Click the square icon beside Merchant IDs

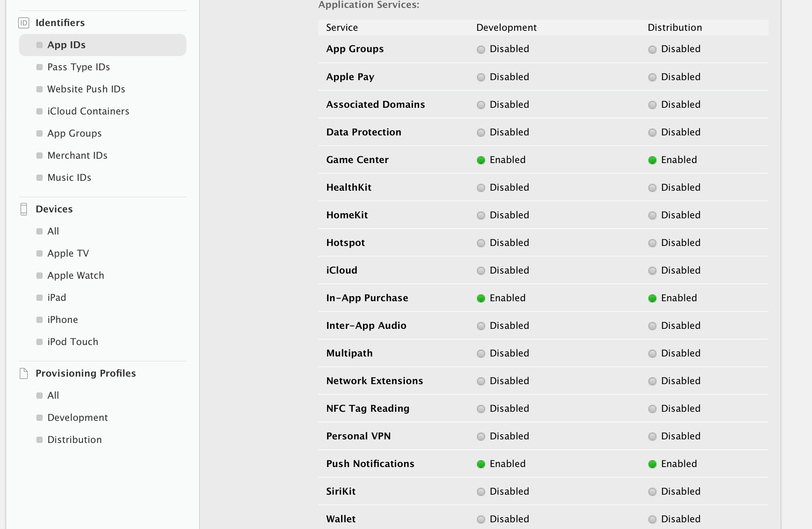39,156
